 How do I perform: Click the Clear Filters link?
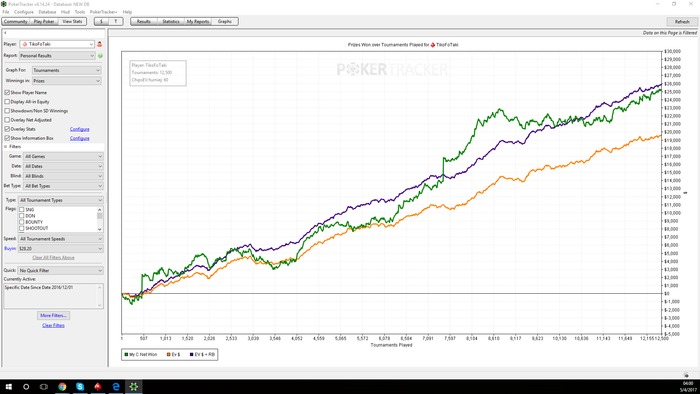click(53, 326)
